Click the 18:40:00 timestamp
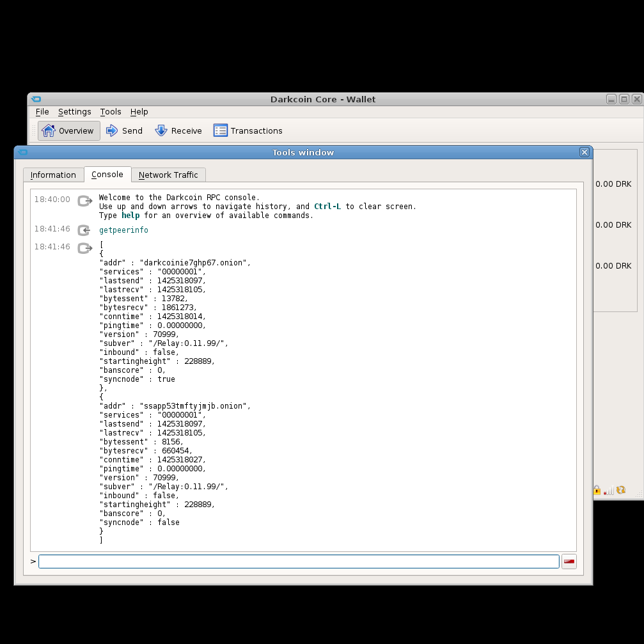This screenshot has width=644, height=644. click(52, 199)
